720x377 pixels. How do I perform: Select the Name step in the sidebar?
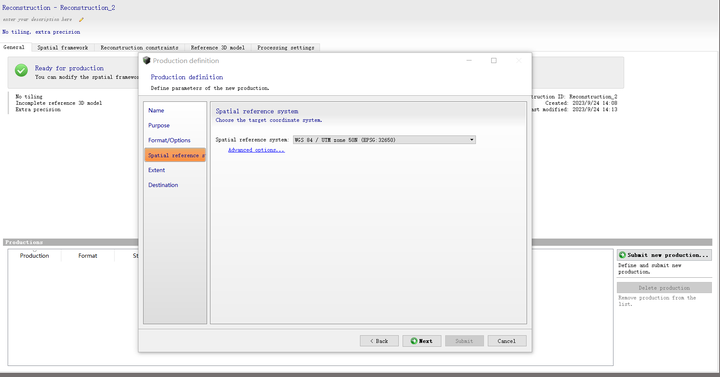[x=156, y=111]
